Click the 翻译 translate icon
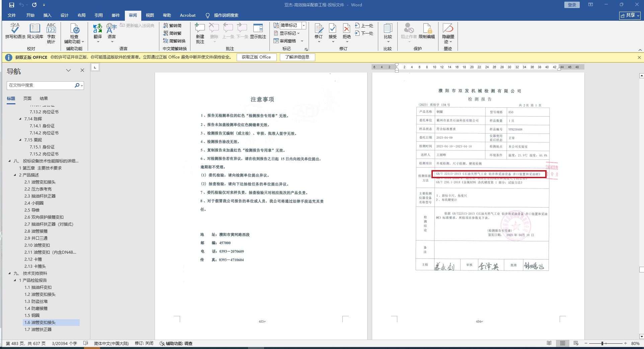644x349 pixels. click(97, 31)
